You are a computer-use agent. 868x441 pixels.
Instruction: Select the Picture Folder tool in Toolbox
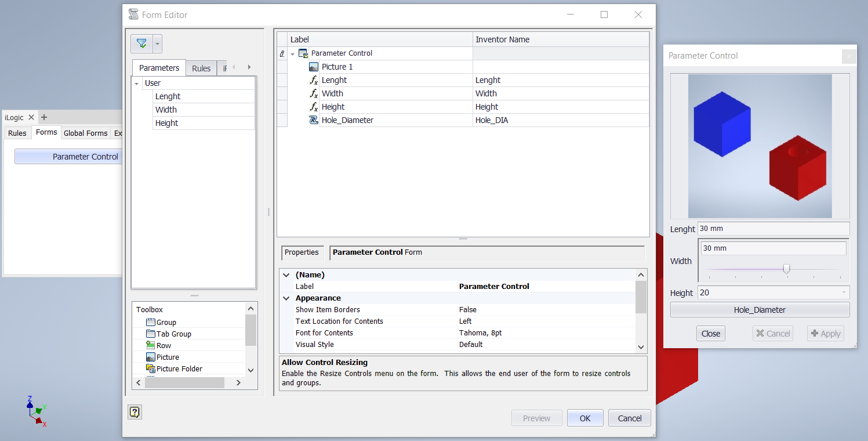pyautogui.click(x=177, y=368)
